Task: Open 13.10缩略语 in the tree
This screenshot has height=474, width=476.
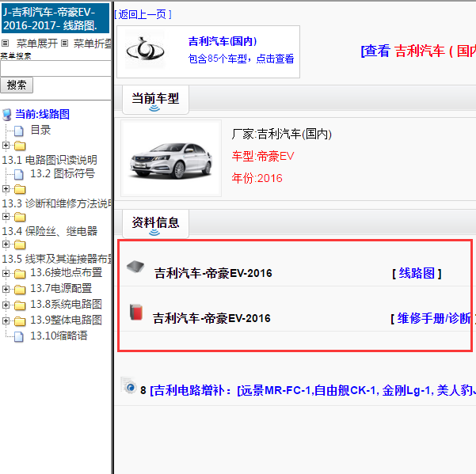Action: tap(59, 336)
